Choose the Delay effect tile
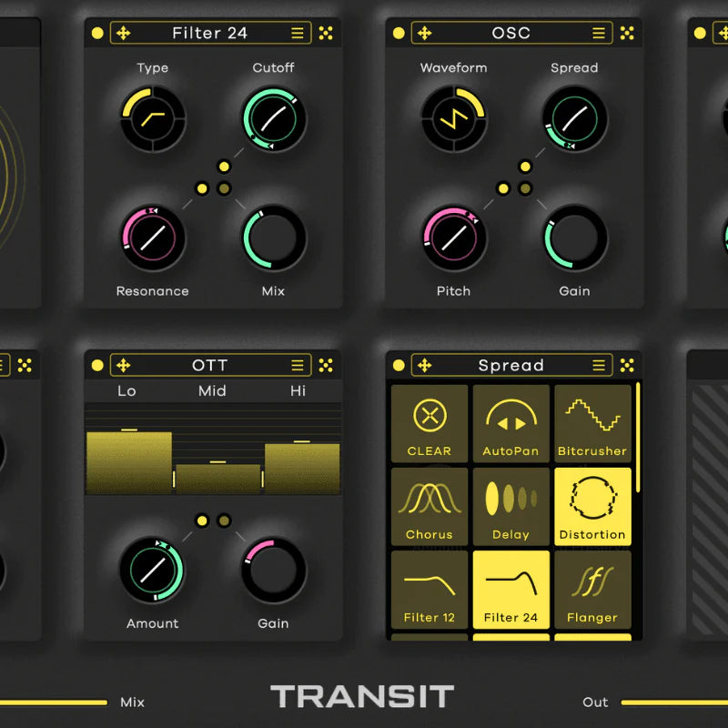The image size is (728, 728). 511,507
